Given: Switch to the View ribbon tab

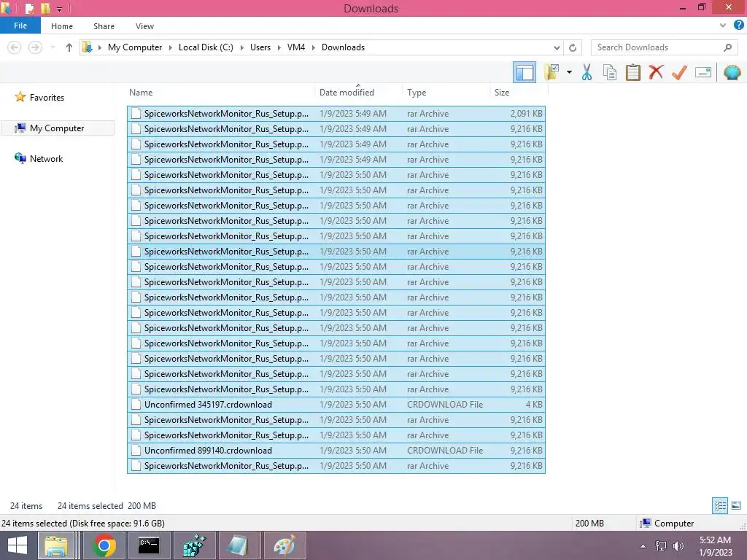Looking at the screenshot, I should coord(144,26).
